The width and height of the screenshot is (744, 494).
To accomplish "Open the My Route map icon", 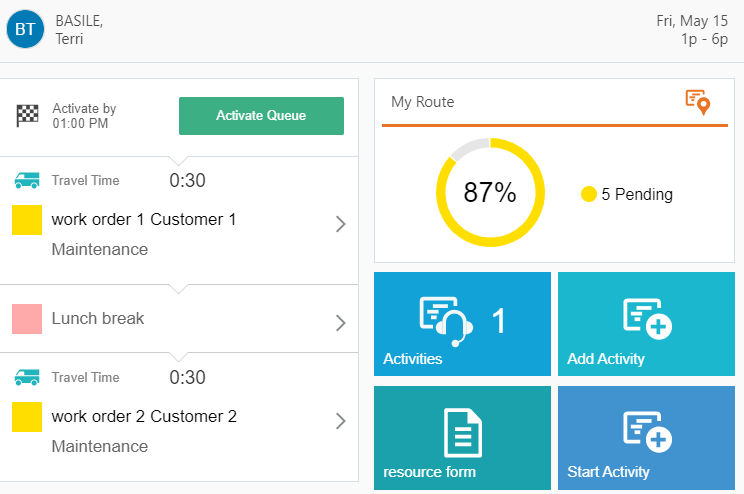I will (698, 102).
